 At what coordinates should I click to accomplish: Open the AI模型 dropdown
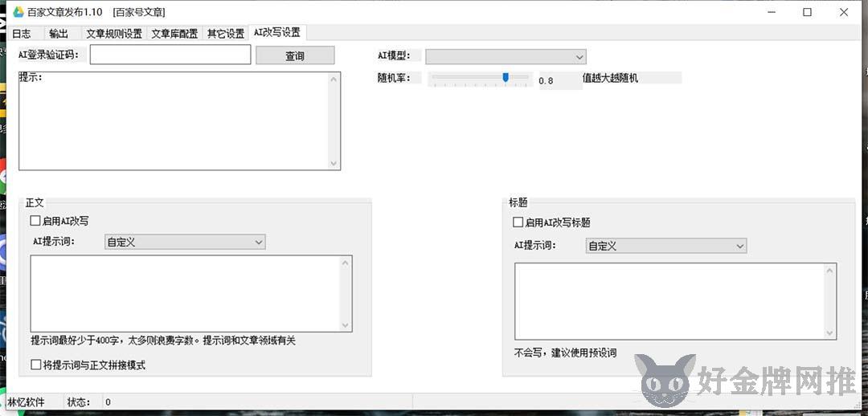point(506,56)
